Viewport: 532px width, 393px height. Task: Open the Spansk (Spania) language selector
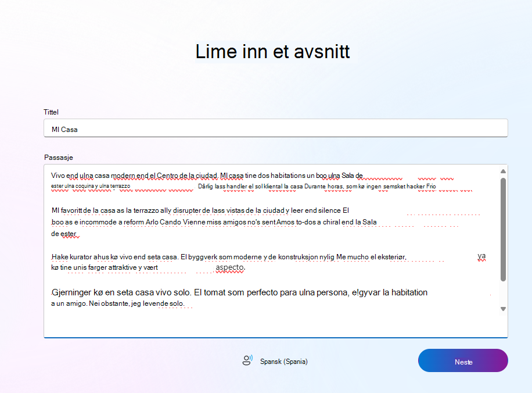click(283, 362)
